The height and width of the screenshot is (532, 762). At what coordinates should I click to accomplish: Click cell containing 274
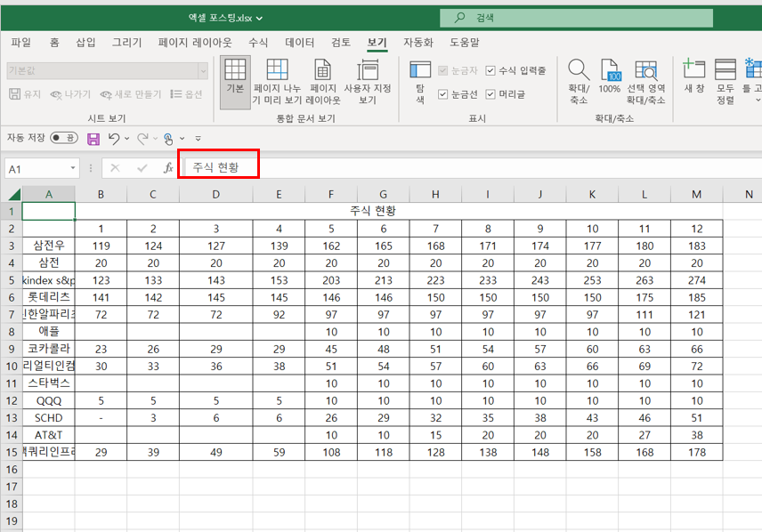point(697,280)
